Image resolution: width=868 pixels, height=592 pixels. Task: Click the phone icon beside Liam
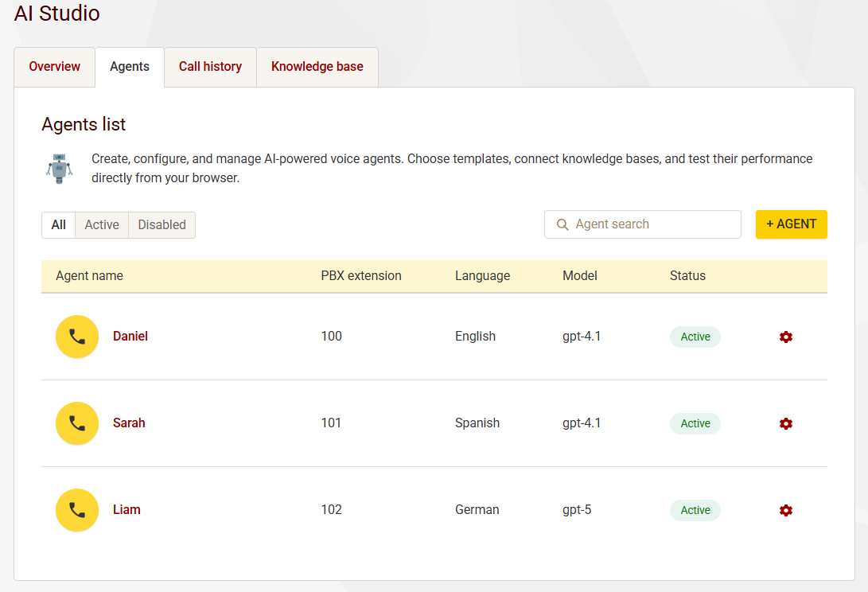(x=77, y=510)
